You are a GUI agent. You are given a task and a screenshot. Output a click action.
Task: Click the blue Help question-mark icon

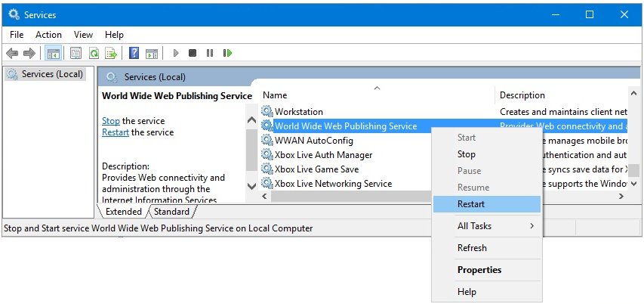point(134,53)
